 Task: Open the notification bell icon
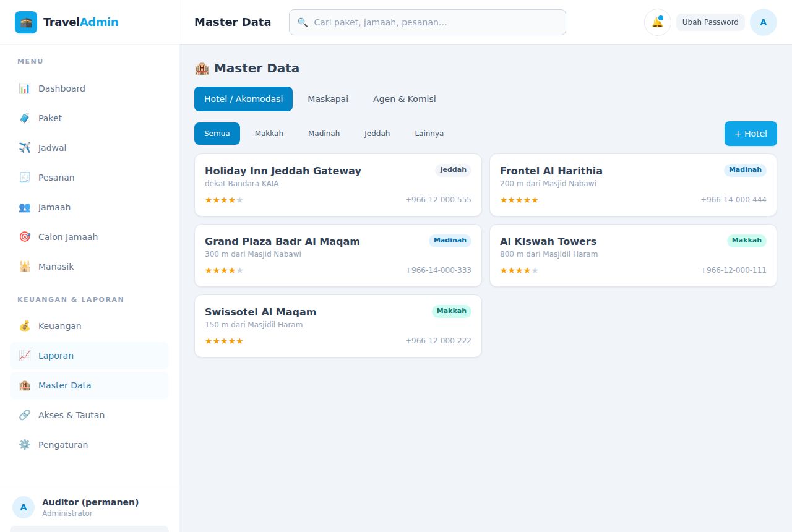[658, 22]
